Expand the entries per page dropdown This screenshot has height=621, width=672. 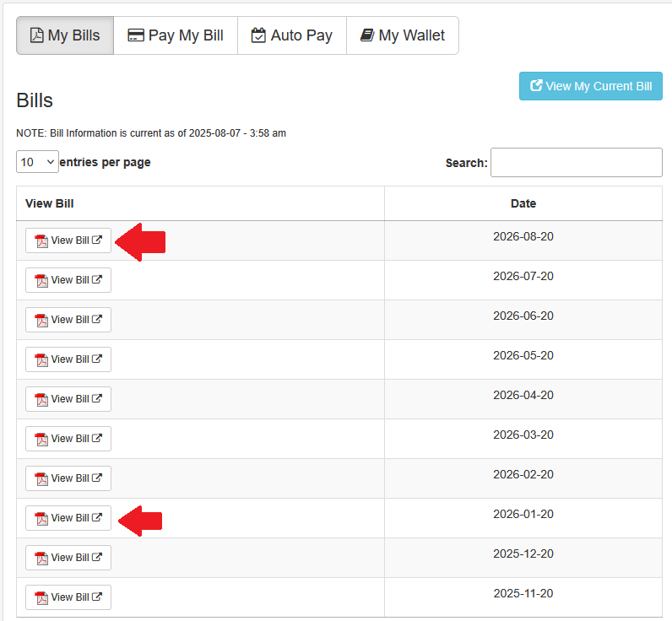click(x=37, y=162)
